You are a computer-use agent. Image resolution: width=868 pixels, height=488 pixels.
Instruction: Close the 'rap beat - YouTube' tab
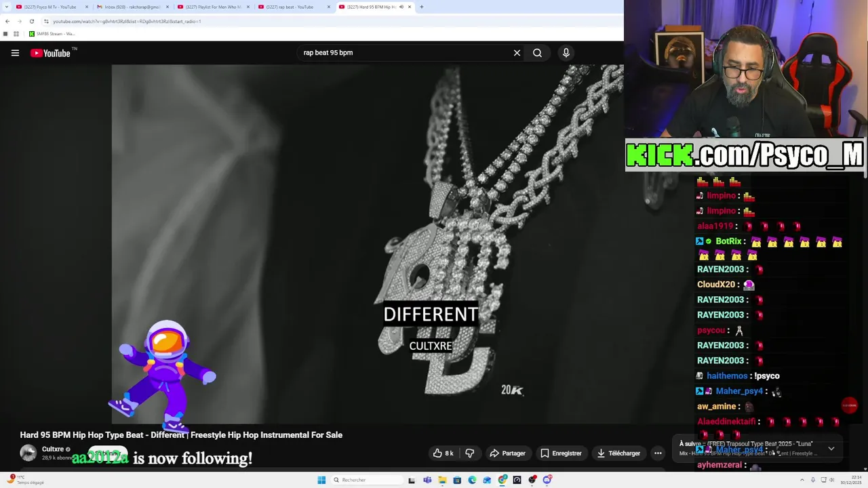[329, 7]
